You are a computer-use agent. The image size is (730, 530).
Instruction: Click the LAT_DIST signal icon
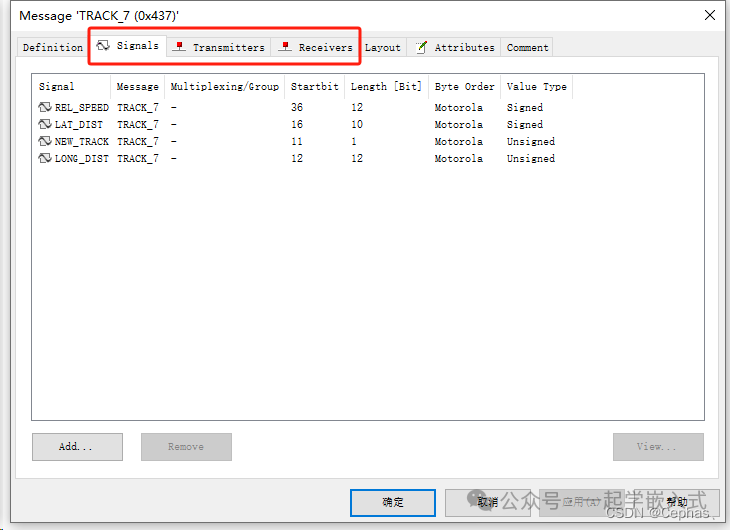pyautogui.click(x=45, y=124)
